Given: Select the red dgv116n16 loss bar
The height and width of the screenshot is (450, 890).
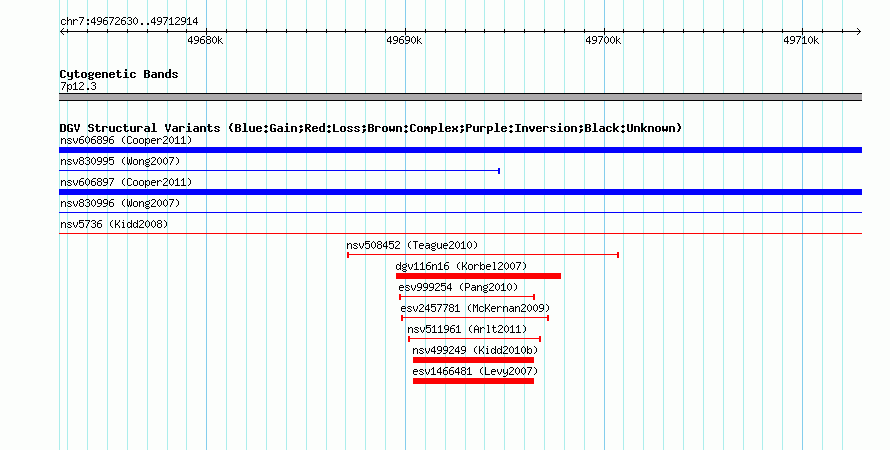Looking at the screenshot, I should pyautogui.click(x=478, y=276).
